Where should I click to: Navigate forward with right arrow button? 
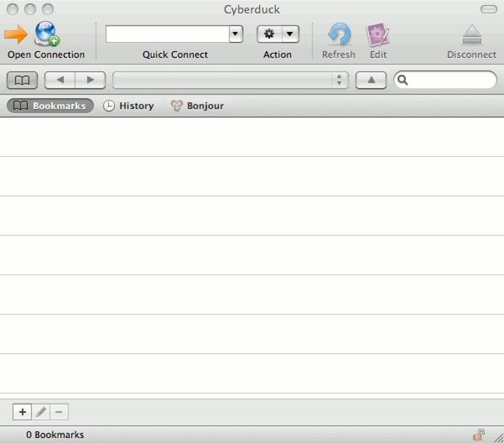click(90, 80)
